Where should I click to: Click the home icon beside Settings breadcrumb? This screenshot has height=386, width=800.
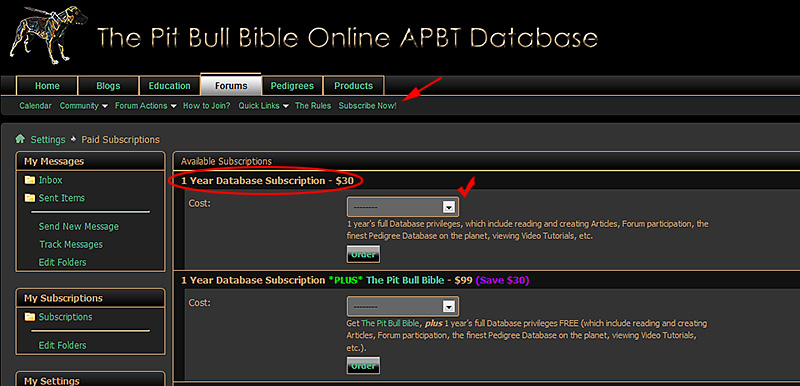point(20,139)
